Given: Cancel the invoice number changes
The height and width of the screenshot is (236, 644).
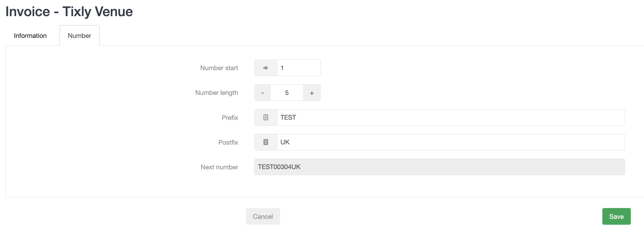Looking at the screenshot, I should click(x=263, y=216).
